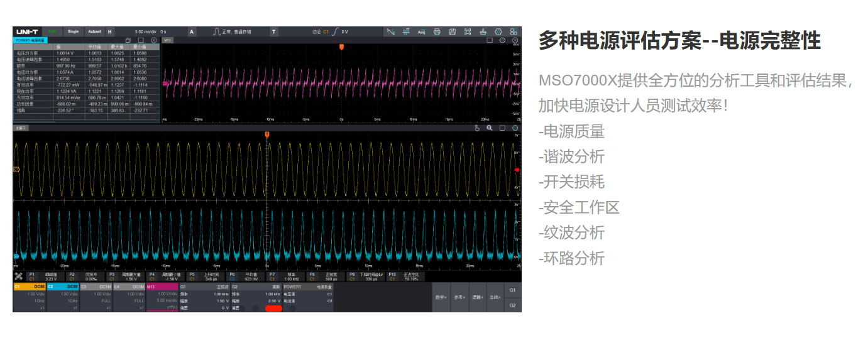
Task: Select measurement P3 value 1.56 V
Action: 124,277
